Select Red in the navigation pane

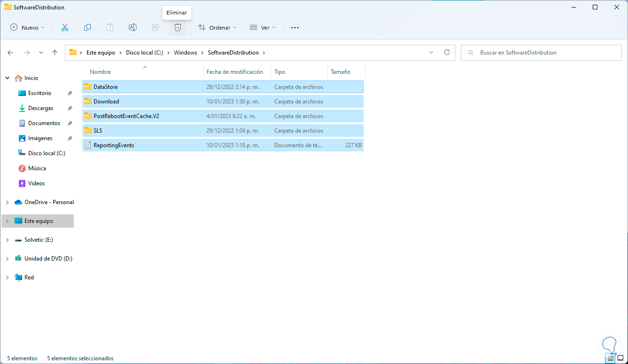pyautogui.click(x=29, y=277)
